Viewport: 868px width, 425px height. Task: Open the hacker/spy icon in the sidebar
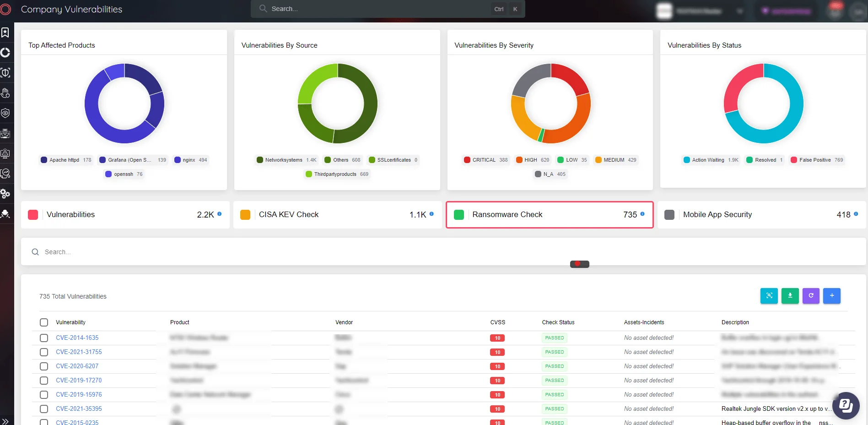5,214
